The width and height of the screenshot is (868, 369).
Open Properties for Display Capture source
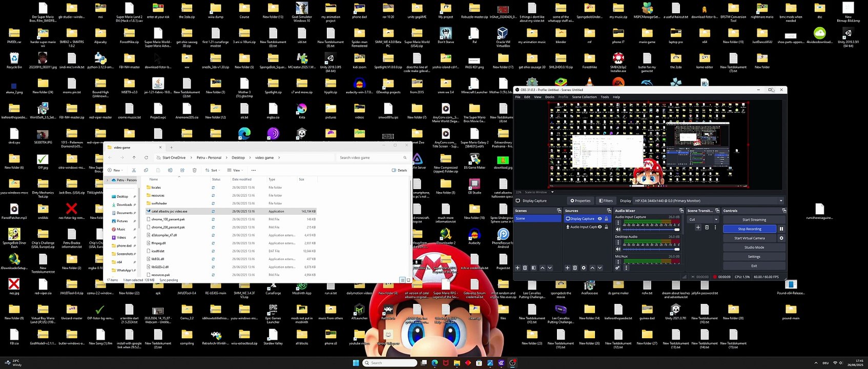tap(581, 201)
